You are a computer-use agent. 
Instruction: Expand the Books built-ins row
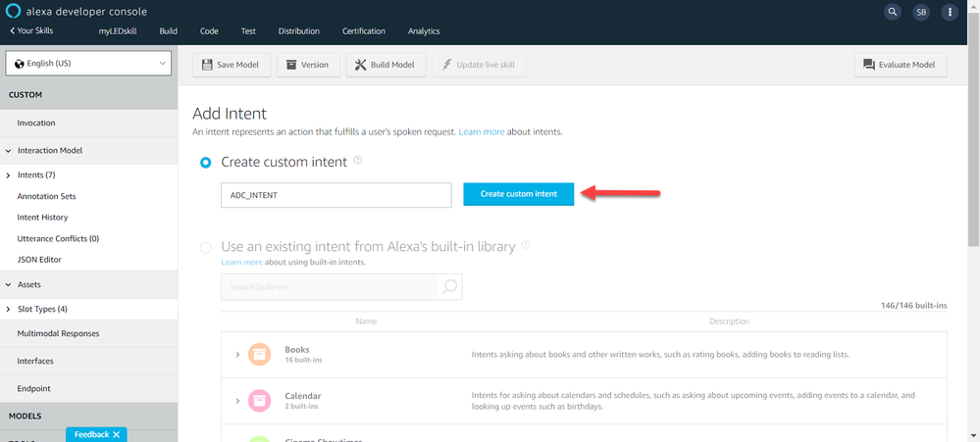tap(237, 355)
